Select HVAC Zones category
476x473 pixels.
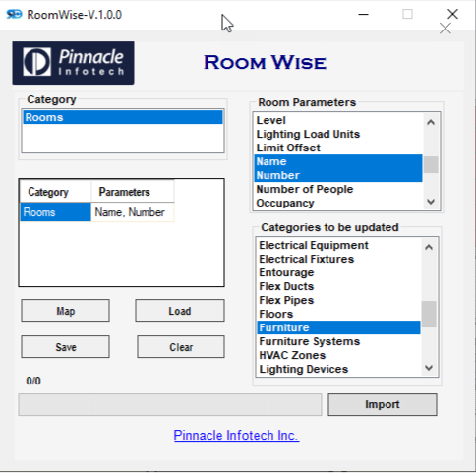(338, 355)
